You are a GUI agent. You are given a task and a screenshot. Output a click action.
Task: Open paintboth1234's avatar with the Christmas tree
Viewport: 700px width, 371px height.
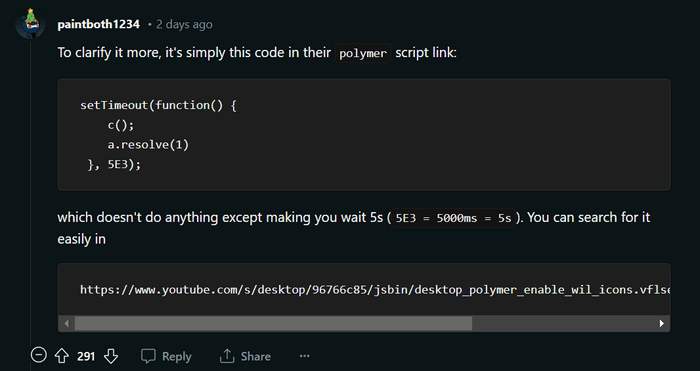tap(30, 24)
